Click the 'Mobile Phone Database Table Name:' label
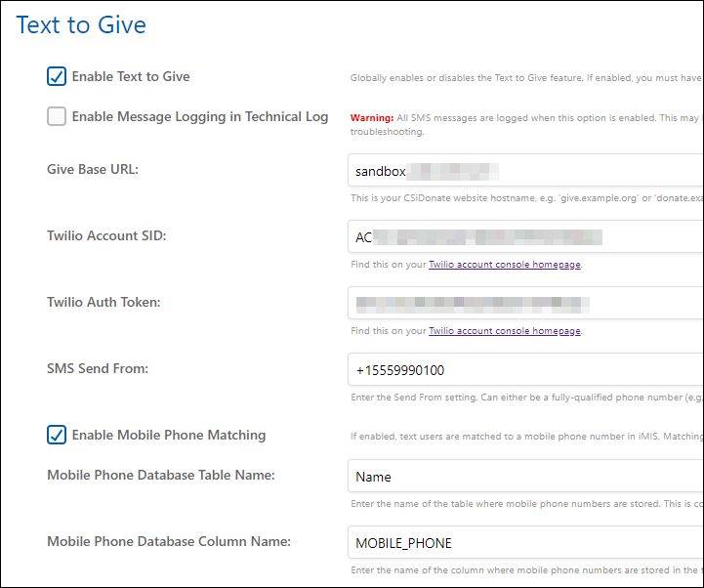Viewport: 704px width, 588px height. pos(160,475)
